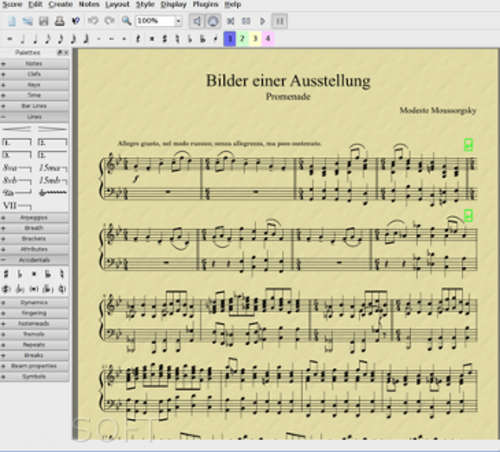The width and height of the screenshot is (500, 452).
Task: Select the pedal line in Lines palette
Action: 17,193
